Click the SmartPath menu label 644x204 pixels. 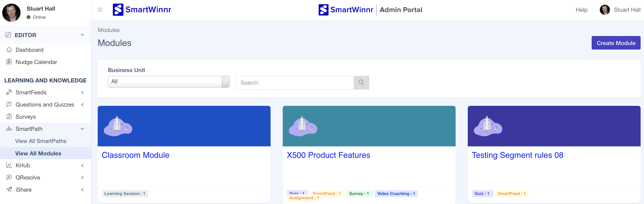point(29,129)
